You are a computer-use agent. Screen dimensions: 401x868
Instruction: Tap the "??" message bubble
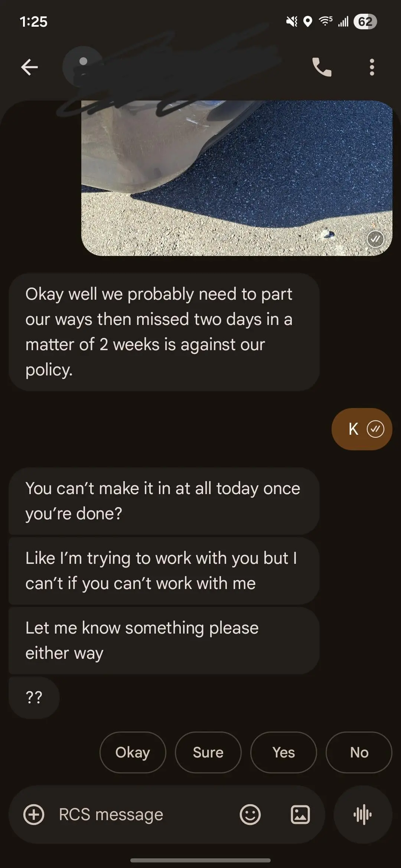(34, 697)
